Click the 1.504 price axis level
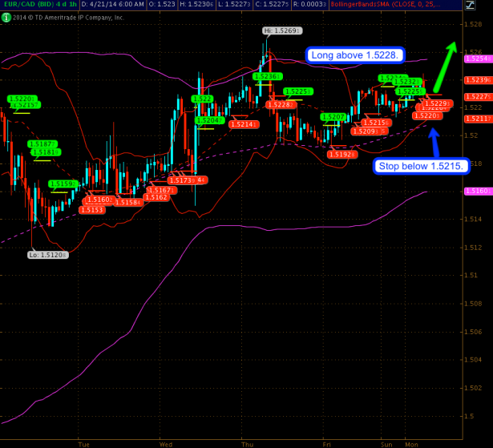Screen dimensions: 493x448 (x=474, y=359)
